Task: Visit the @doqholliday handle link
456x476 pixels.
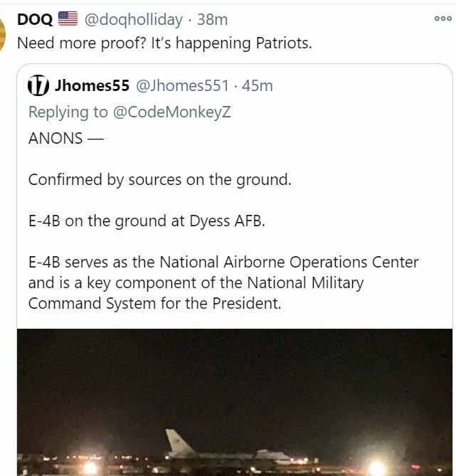Action: point(134,19)
